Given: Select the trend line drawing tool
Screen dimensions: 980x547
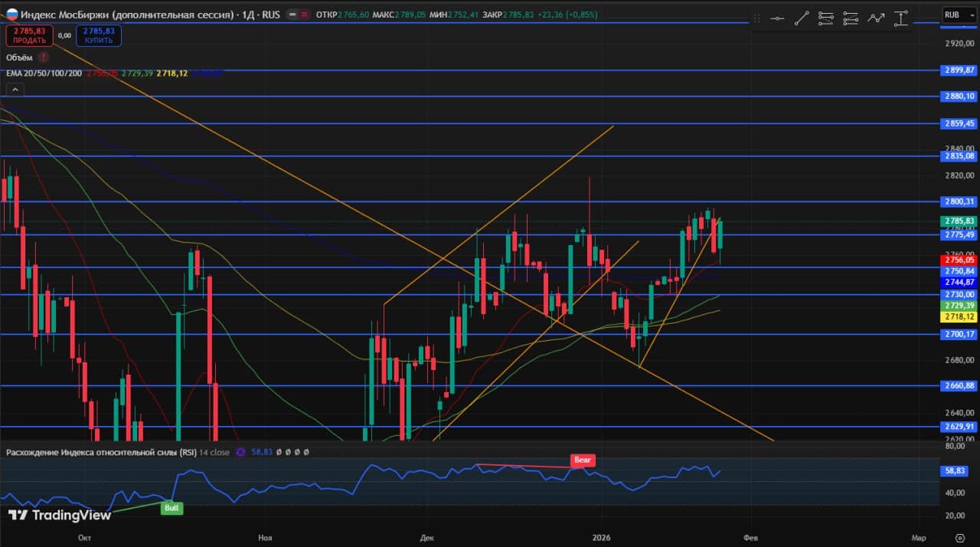Looking at the screenshot, I should tap(802, 18).
